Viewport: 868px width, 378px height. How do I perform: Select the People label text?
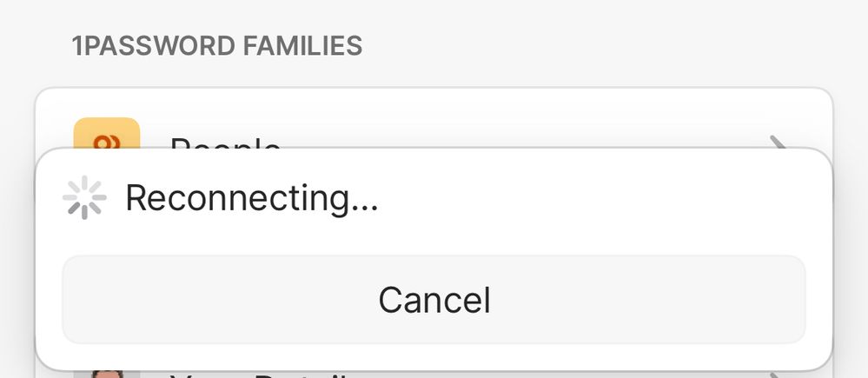[226, 142]
